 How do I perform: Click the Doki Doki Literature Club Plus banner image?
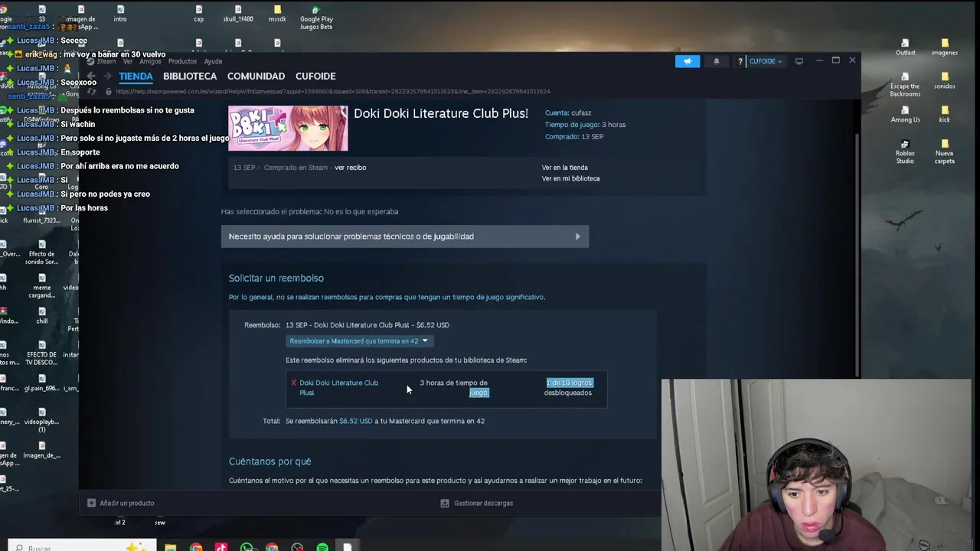pyautogui.click(x=288, y=129)
